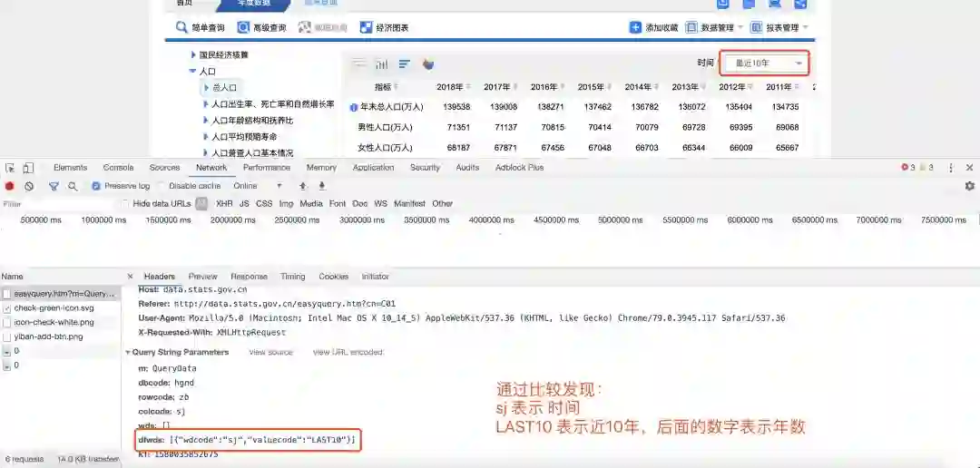This screenshot has height=468, width=980.
Task: Select 人口出生率、死亡率和自然增长率 item
Action: [272, 104]
